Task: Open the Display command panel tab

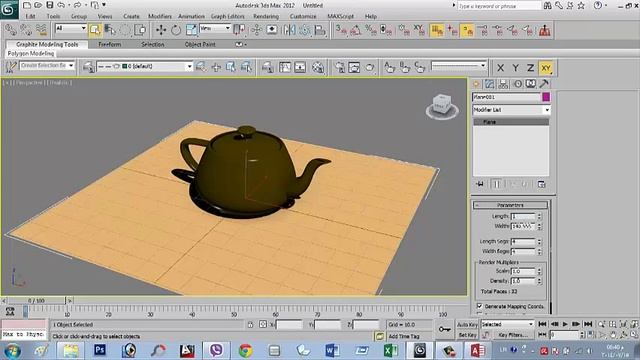Action: [x=530, y=84]
